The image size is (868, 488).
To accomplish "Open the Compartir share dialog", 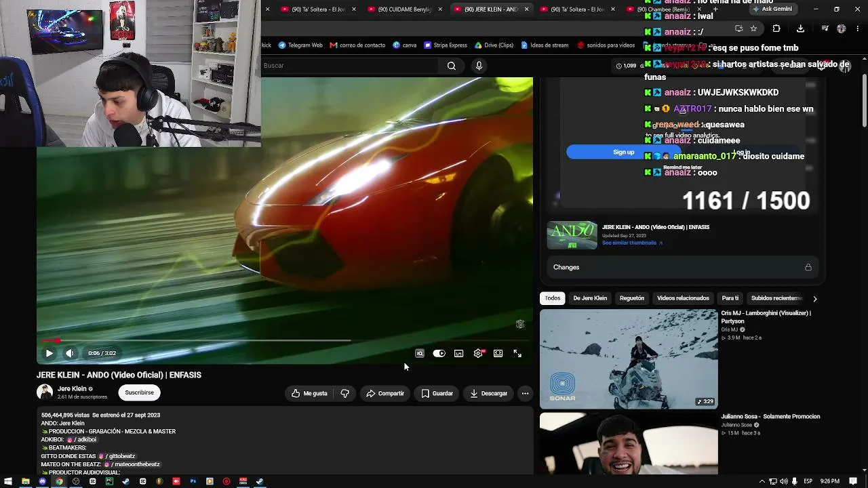I will pos(385,393).
